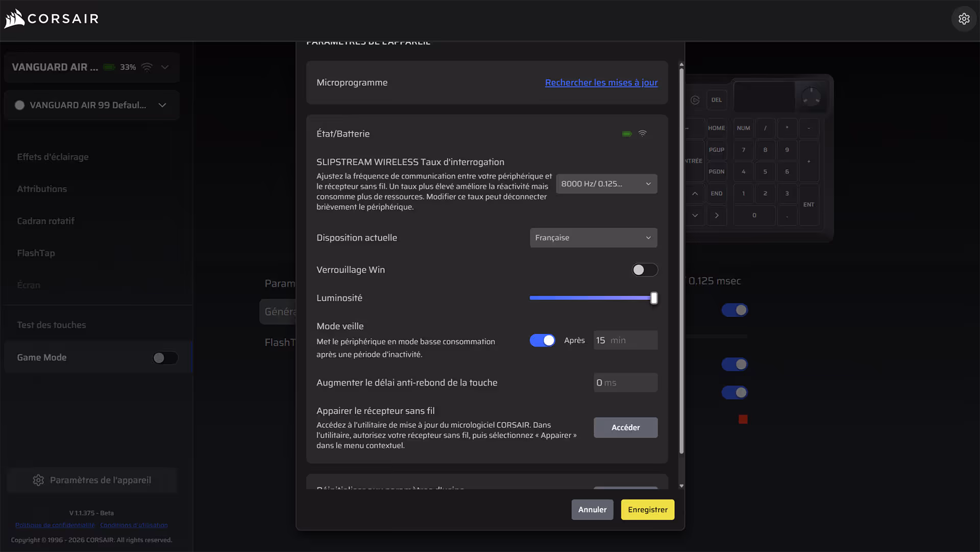Click the media key left of DEL
Screen dimensions: 980x552
(695, 100)
